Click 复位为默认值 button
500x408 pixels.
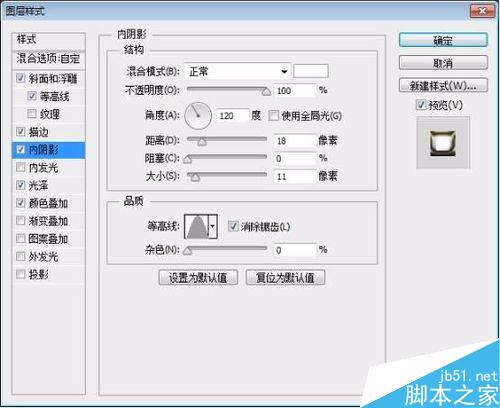click(x=285, y=277)
